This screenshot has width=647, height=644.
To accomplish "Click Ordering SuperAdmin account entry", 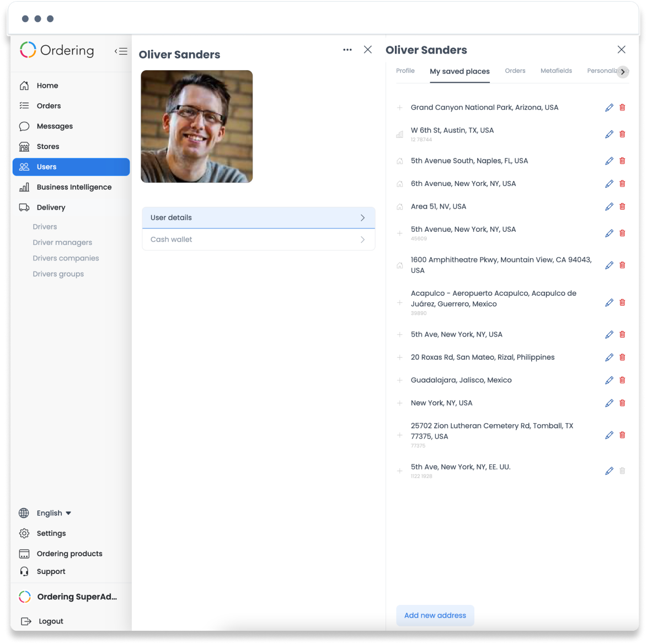I will coord(68,597).
